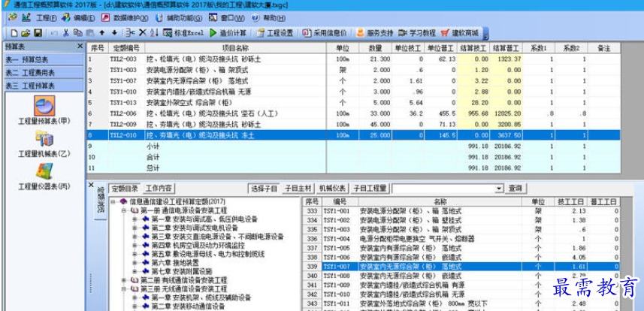Click the 查询 button
The width and height of the screenshot is (644, 311).
coord(516,189)
